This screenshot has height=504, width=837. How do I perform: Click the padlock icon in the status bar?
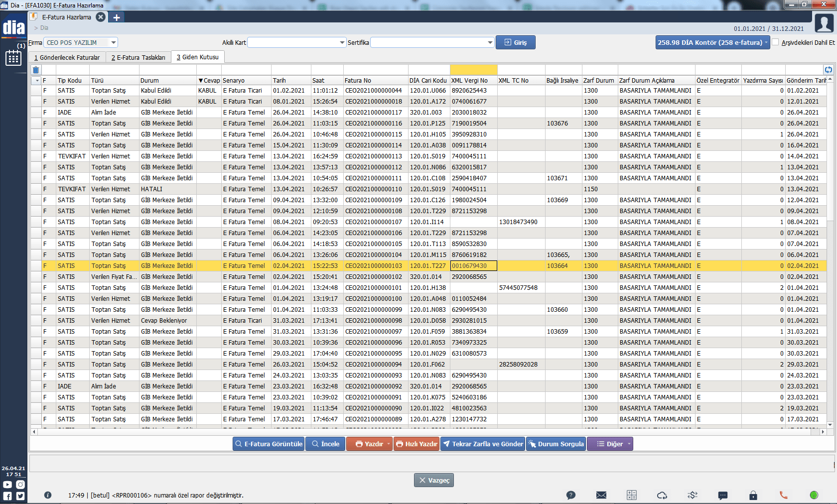coord(753,495)
